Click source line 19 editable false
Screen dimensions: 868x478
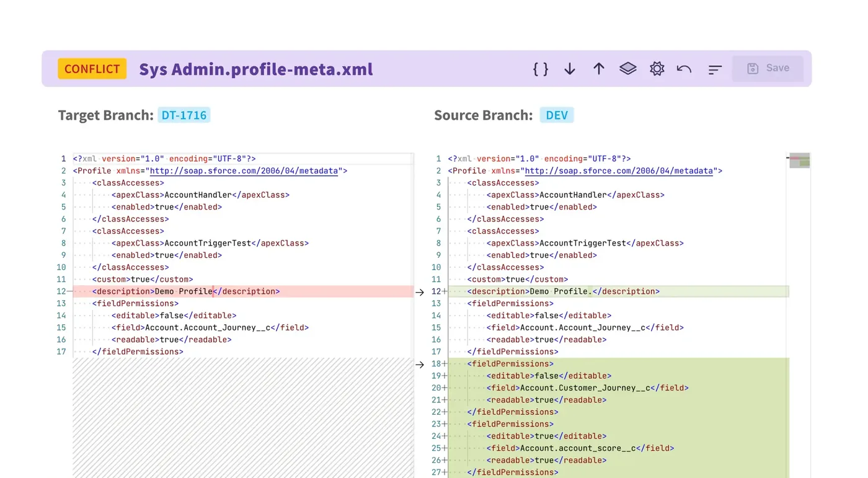pos(549,376)
